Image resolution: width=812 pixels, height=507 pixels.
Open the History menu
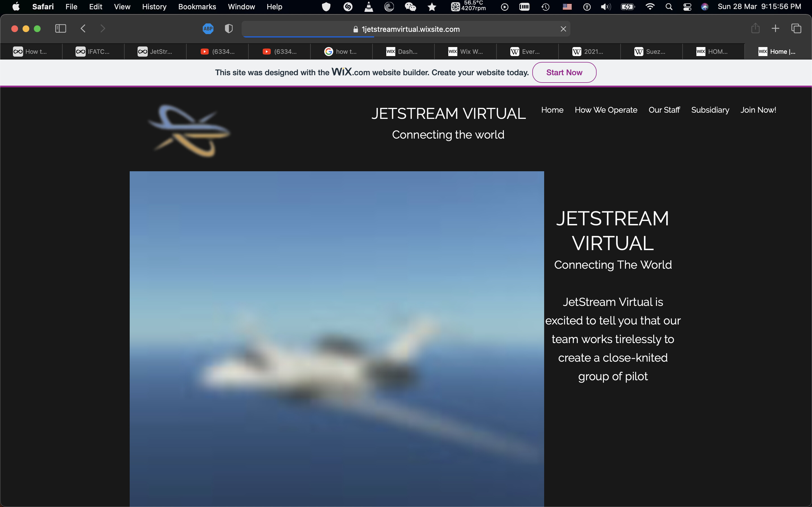pos(154,7)
